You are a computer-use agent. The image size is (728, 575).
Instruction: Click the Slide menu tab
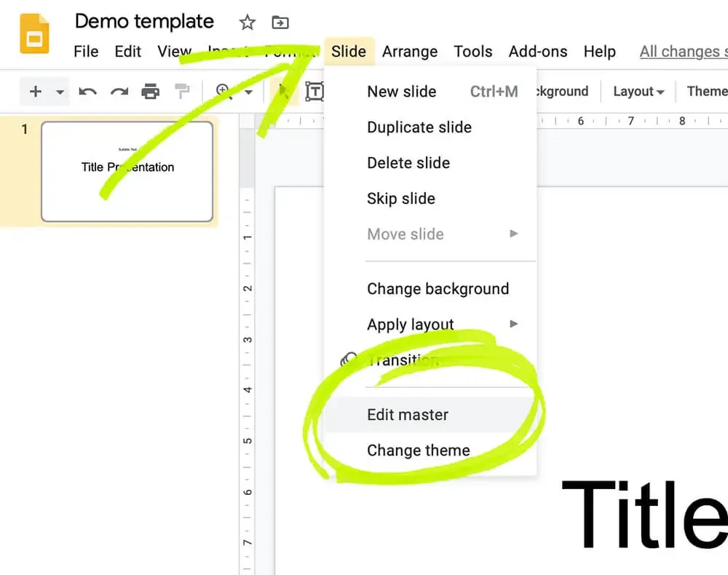(349, 52)
